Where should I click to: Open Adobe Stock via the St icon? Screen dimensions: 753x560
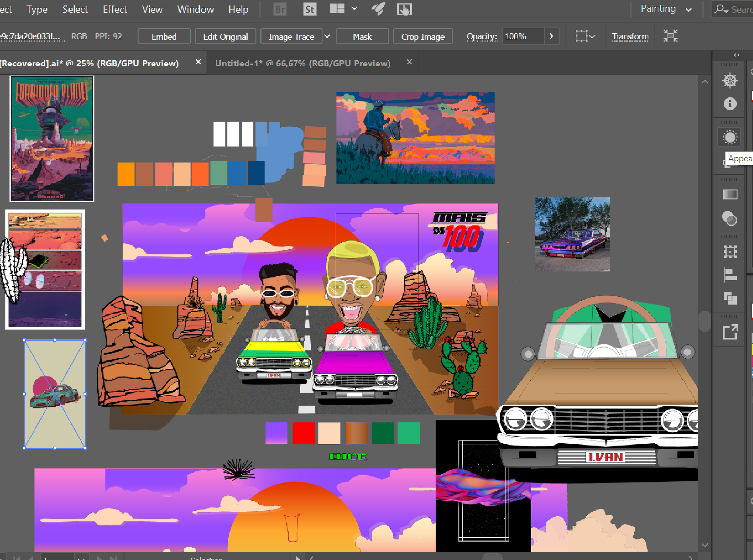pos(309,9)
